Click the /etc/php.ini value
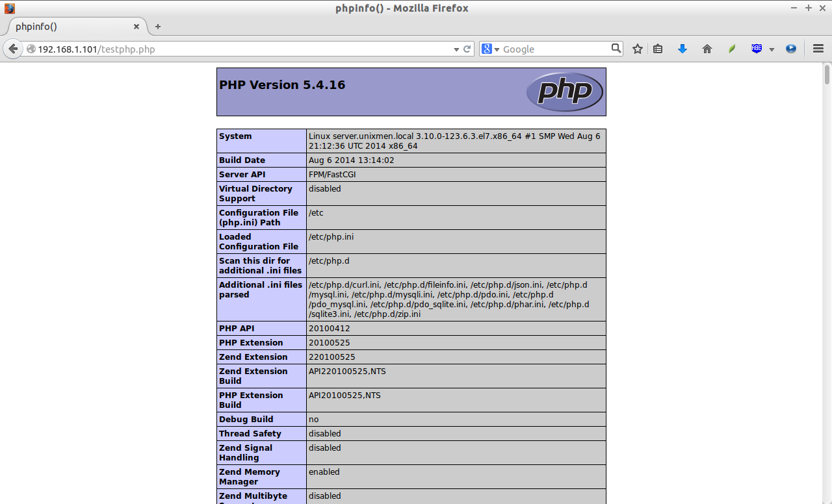Viewport: 832px width, 504px height. click(331, 237)
